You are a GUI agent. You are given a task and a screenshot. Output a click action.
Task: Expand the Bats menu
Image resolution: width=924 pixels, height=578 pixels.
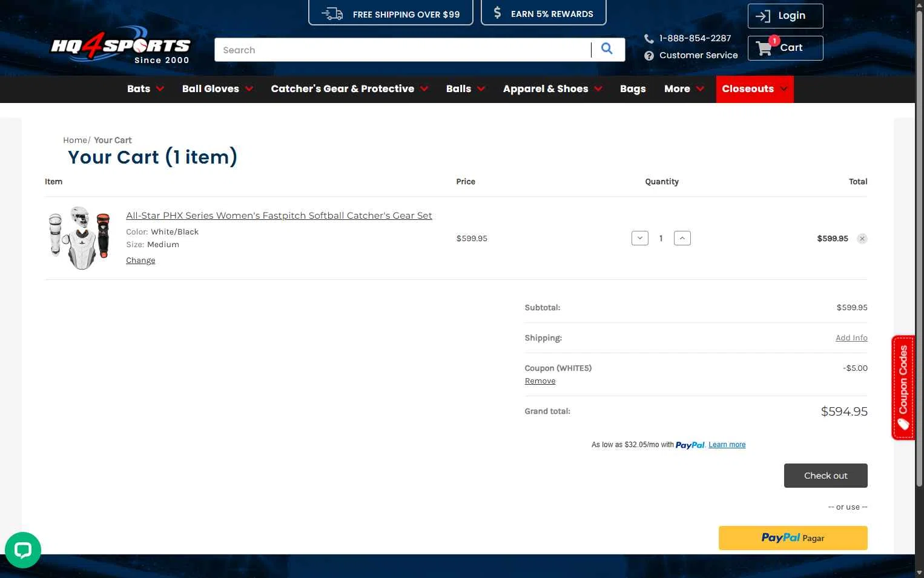146,89
